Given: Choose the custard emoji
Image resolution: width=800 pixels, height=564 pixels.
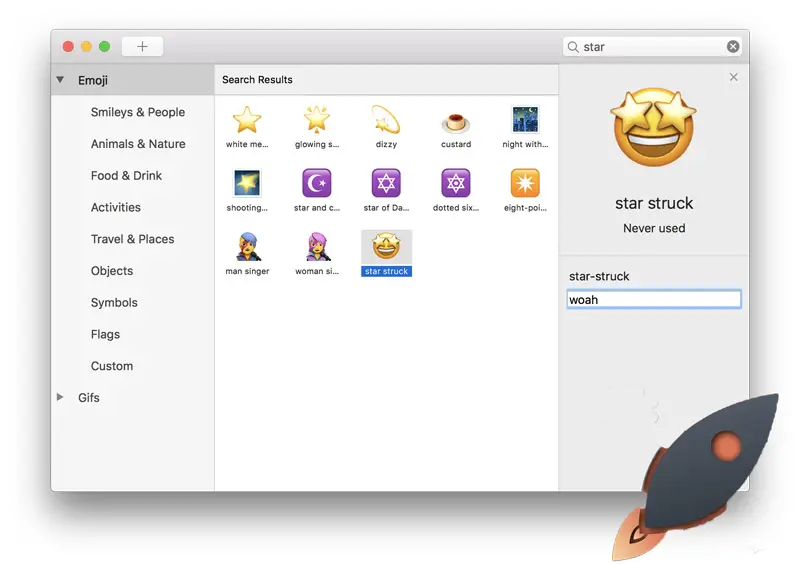Looking at the screenshot, I should point(456,122).
